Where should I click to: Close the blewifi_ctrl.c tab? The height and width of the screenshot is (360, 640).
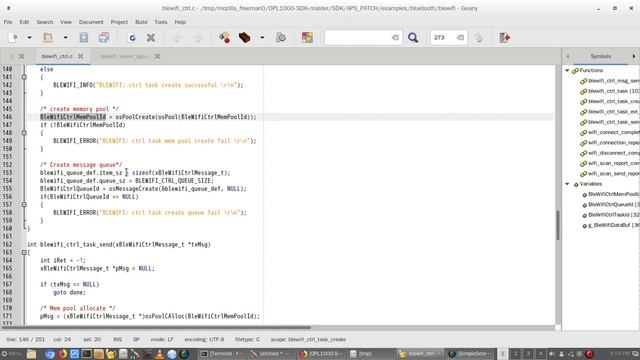pos(81,56)
